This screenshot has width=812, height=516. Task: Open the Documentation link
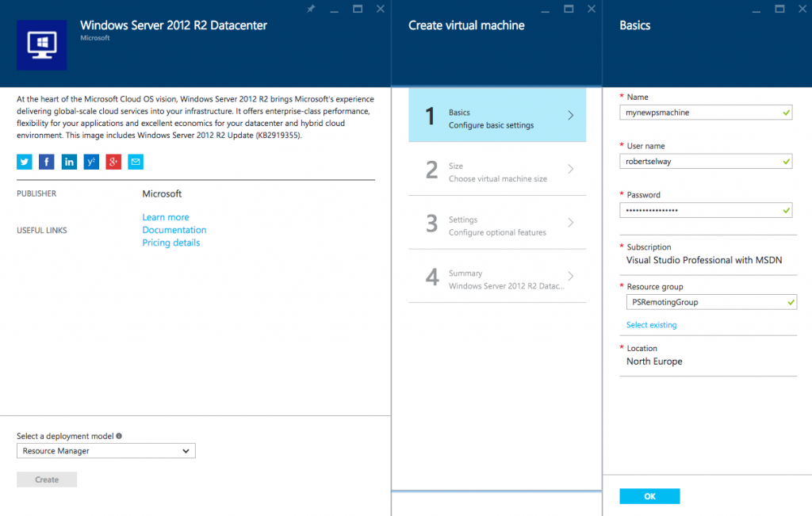(174, 230)
